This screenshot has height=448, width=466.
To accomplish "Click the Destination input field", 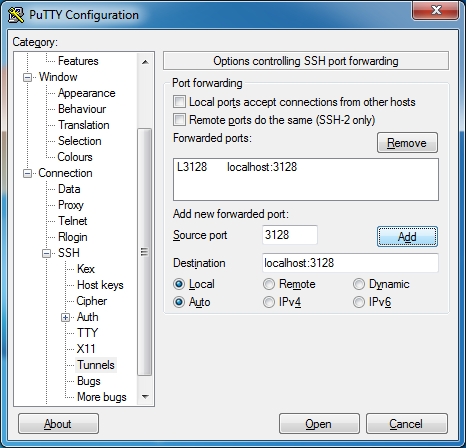I will [x=350, y=263].
